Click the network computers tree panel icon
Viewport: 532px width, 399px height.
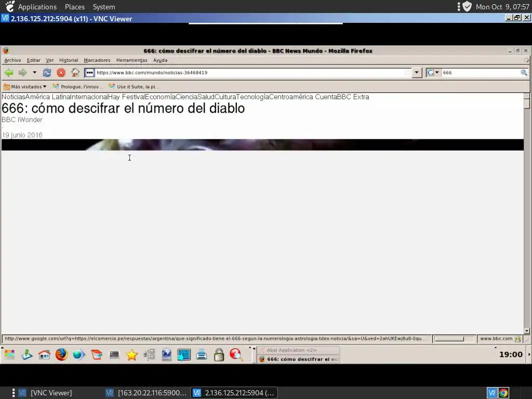[149, 354]
